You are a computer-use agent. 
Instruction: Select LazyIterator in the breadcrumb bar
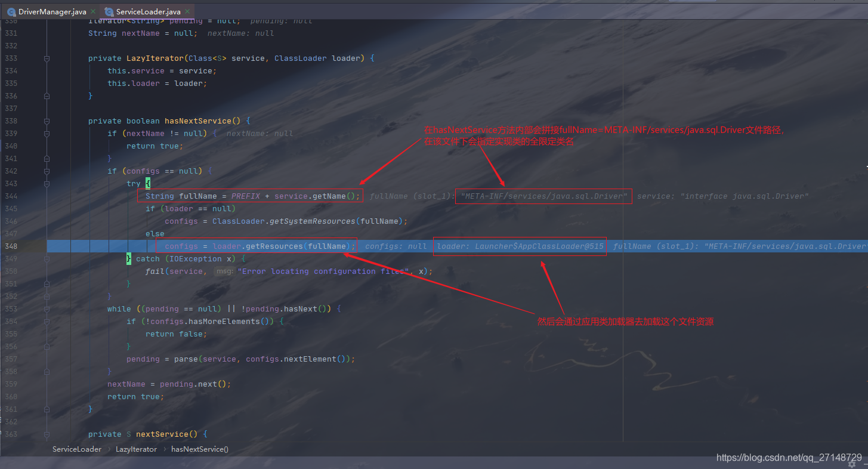point(136,449)
